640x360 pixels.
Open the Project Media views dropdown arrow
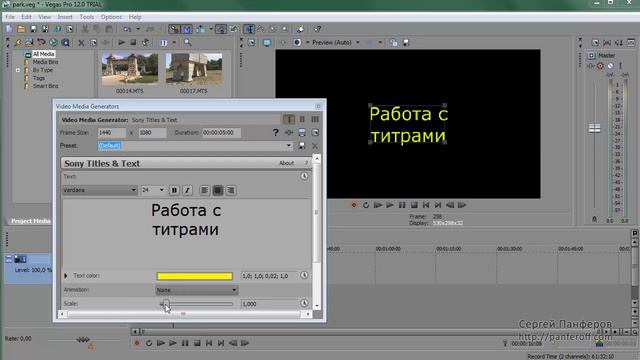coord(174,42)
